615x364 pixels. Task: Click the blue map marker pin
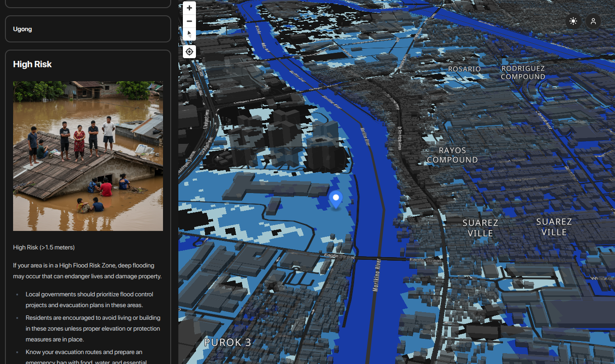pyautogui.click(x=335, y=198)
